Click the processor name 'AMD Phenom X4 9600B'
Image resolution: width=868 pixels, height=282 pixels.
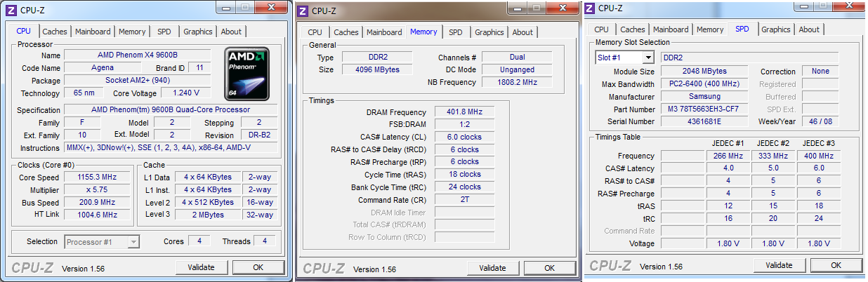[138, 55]
